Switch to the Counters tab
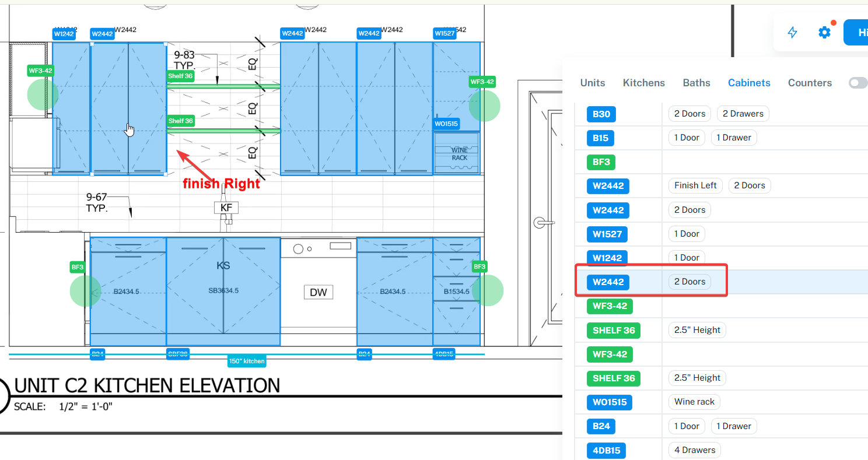The image size is (868, 460). tap(810, 83)
